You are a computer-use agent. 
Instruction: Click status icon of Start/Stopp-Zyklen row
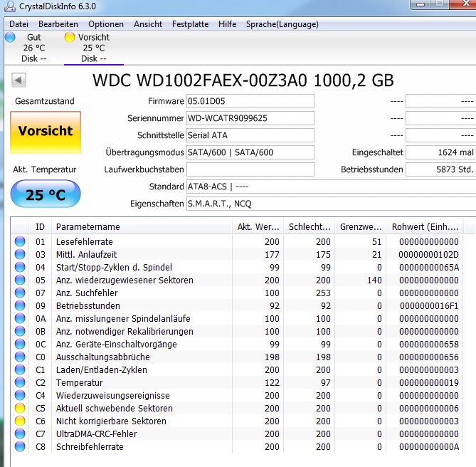(20, 267)
